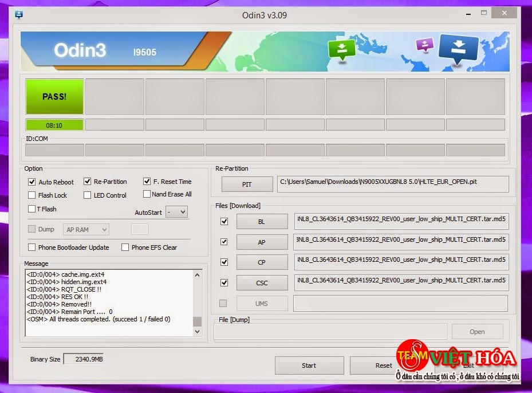This screenshot has height=393, width=532.
Task: Uncheck the CSC file checkbox
Action: [x=224, y=282]
